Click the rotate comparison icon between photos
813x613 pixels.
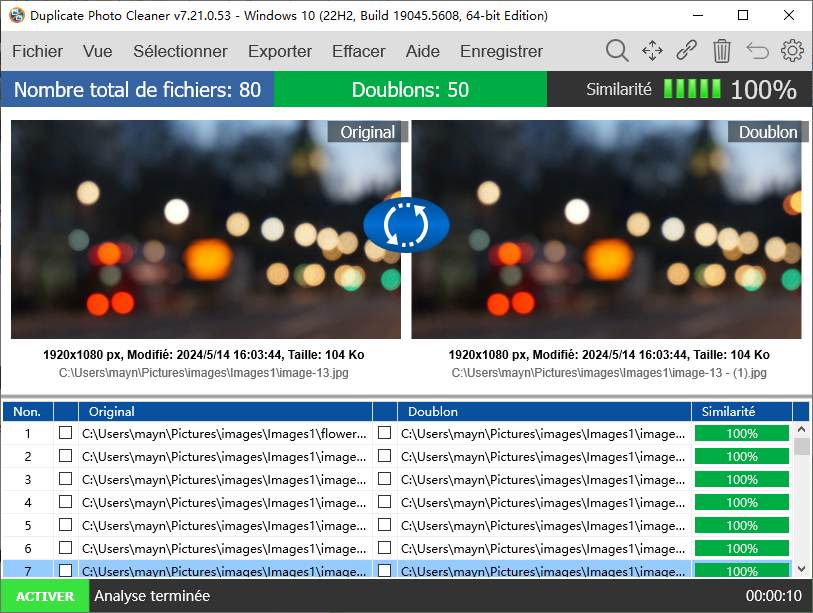click(x=406, y=225)
